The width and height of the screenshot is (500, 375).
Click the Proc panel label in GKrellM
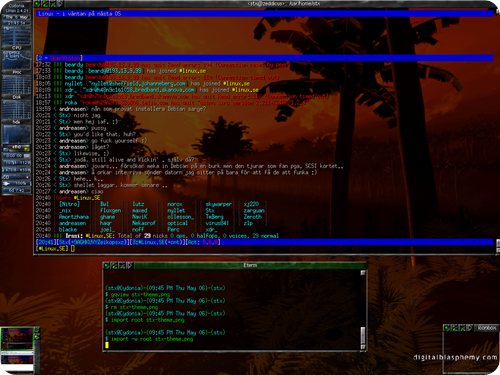click(x=16, y=72)
